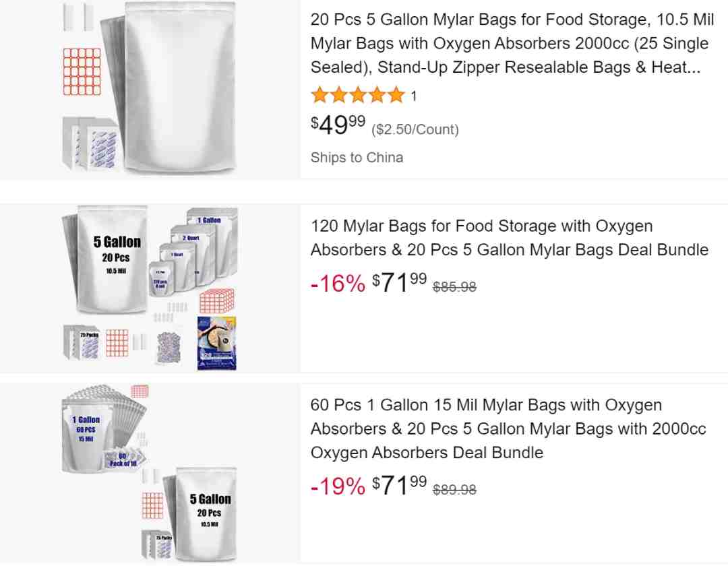Screen dimensions: 728x574
Task: Click the Ships to China label
Action: tap(357, 158)
